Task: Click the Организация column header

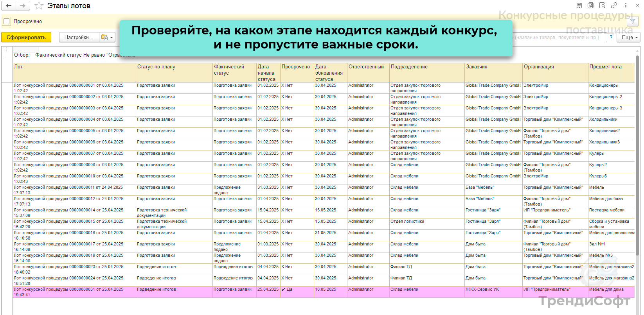Action: 555,73
